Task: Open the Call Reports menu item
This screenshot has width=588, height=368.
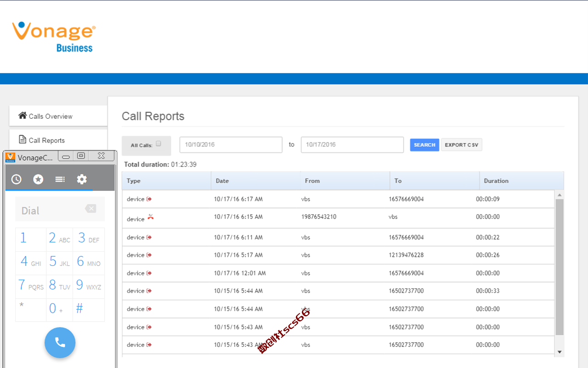Action: (58, 140)
